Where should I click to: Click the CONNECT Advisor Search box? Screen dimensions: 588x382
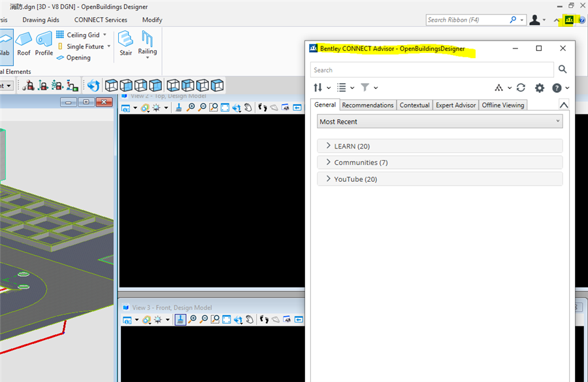[432, 70]
